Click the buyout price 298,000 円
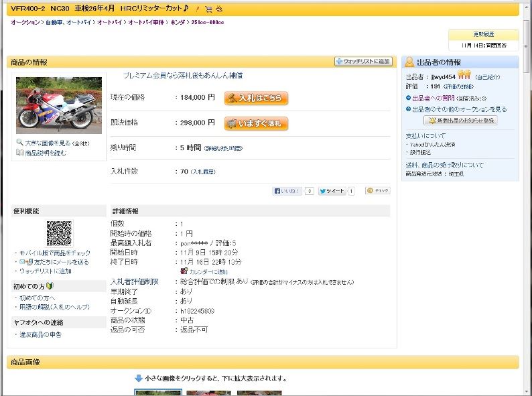Viewport: 532px width, 396px height. coord(198,123)
